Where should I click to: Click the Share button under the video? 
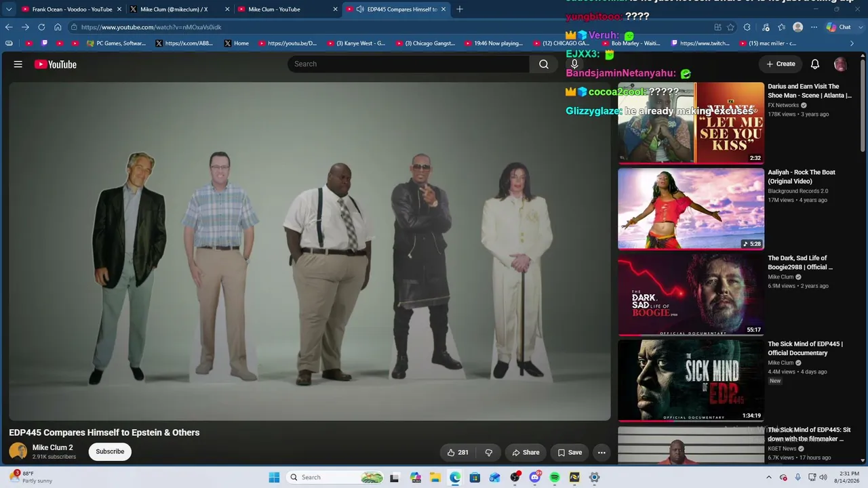[x=526, y=452]
